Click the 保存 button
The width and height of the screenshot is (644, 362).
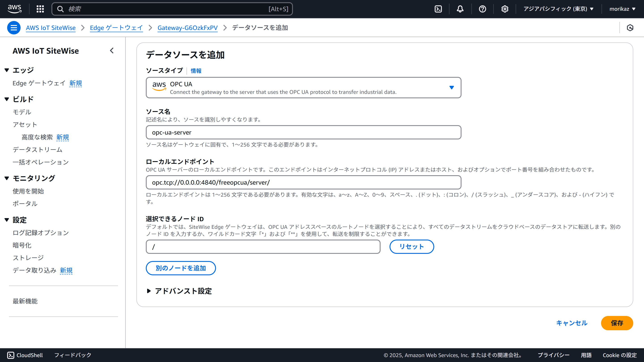tap(617, 323)
